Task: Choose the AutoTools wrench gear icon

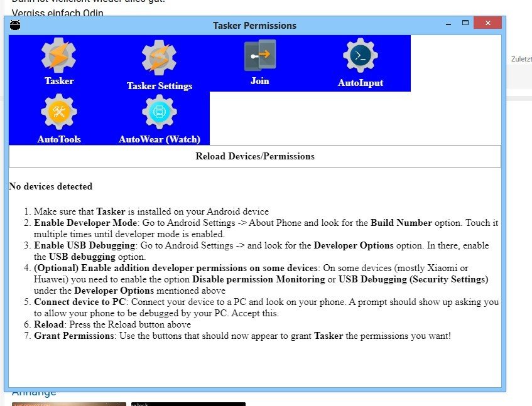Action: 59,112
